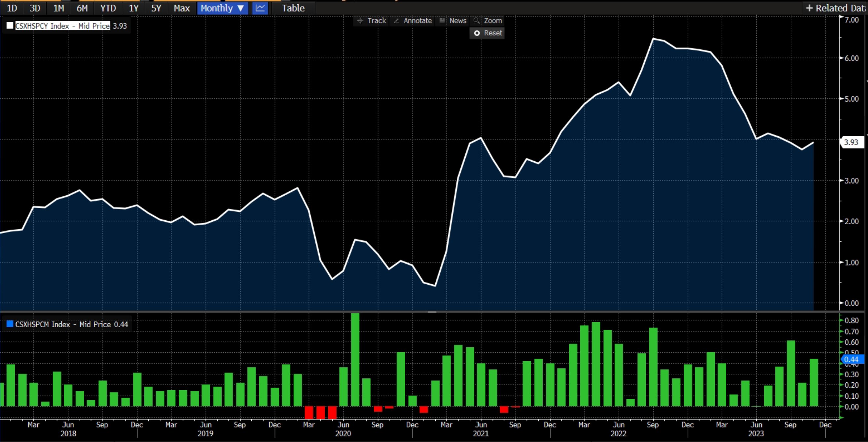Open the Monthly periodicity dropdown
The height and width of the screenshot is (442, 868).
coord(222,8)
